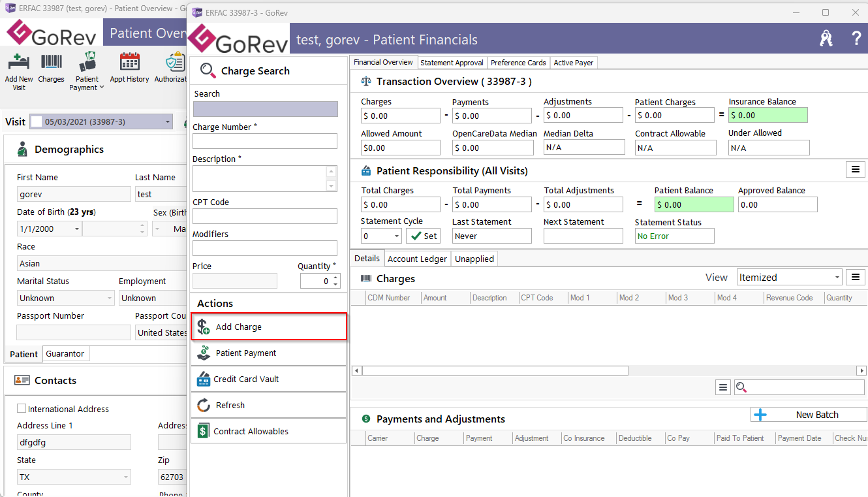Click Patient Payment icon in overview toolbar
Viewport: 868px width, 497px height.
pos(87,63)
